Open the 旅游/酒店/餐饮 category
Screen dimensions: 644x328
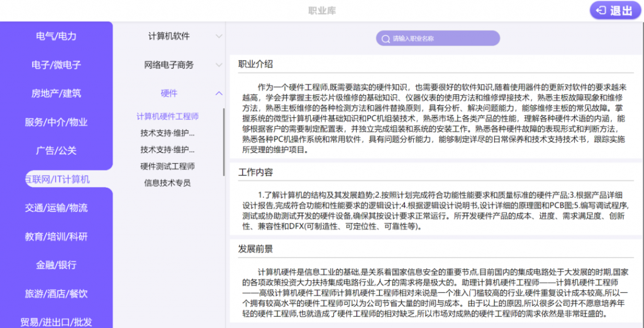[56, 294]
